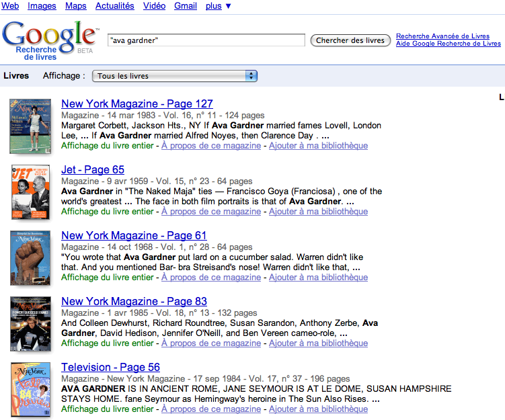
Task: Open Gmail from top navigation
Action: (x=186, y=6)
